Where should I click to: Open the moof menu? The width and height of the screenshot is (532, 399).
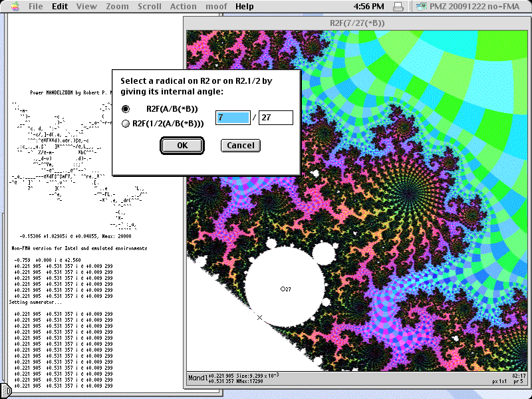tap(216, 7)
